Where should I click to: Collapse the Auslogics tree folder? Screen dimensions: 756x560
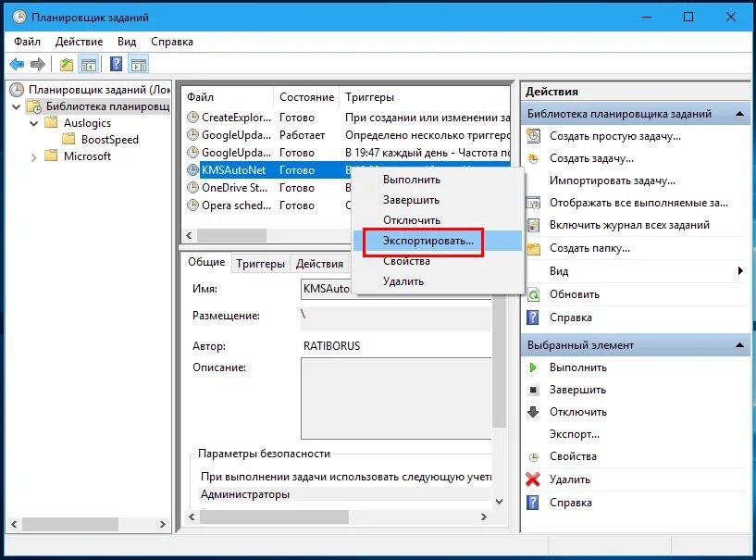pos(33,123)
